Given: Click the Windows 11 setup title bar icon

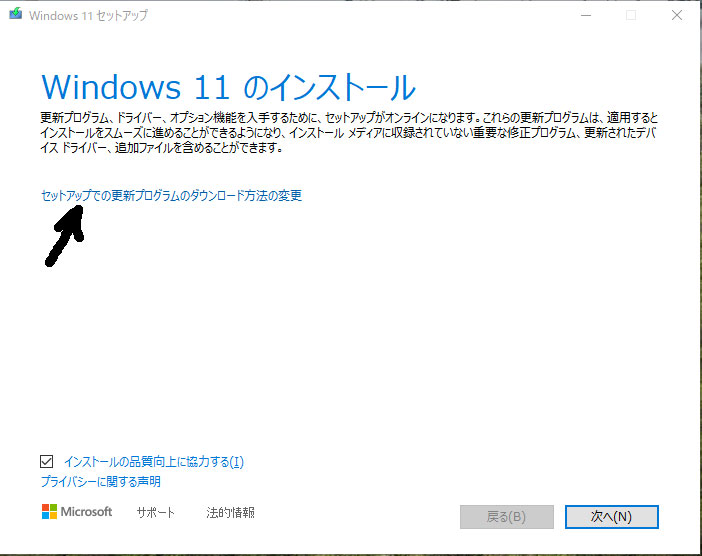Looking at the screenshot, I should 16,14.
